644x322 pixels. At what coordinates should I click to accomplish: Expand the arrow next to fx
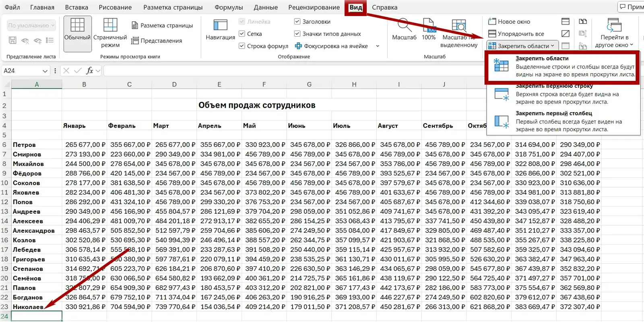click(x=98, y=71)
